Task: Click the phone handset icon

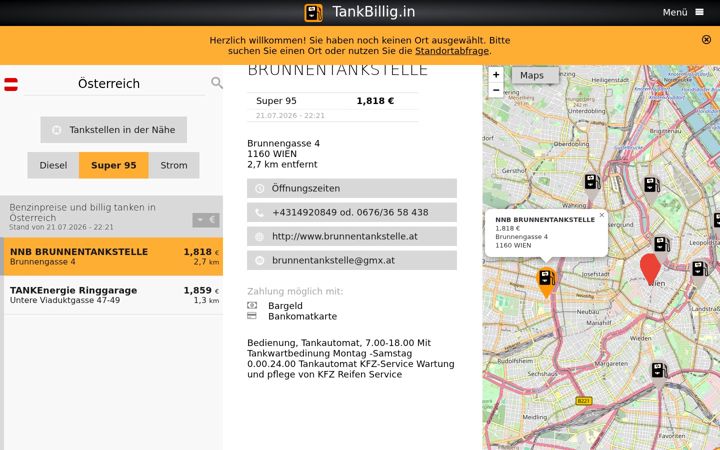Action: 259,213
